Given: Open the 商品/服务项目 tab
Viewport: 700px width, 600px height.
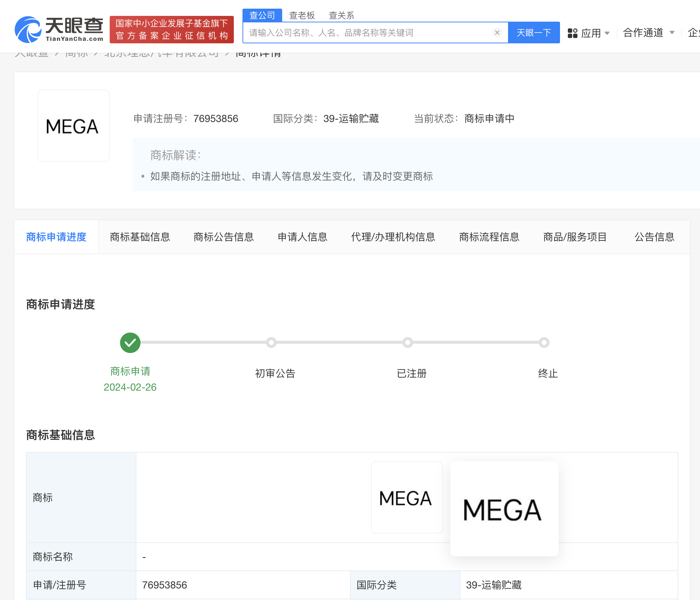Looking at the screenshot, I should click(574, 237).
